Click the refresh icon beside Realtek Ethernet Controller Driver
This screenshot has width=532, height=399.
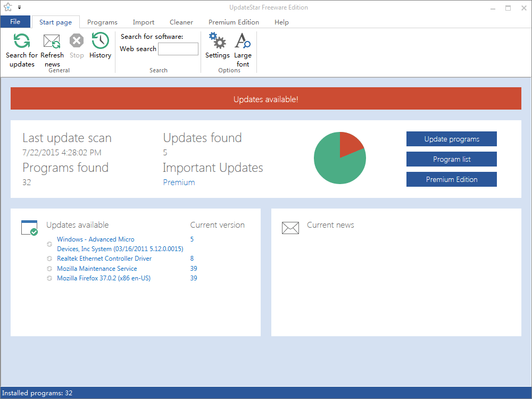(x=49, y=259)
